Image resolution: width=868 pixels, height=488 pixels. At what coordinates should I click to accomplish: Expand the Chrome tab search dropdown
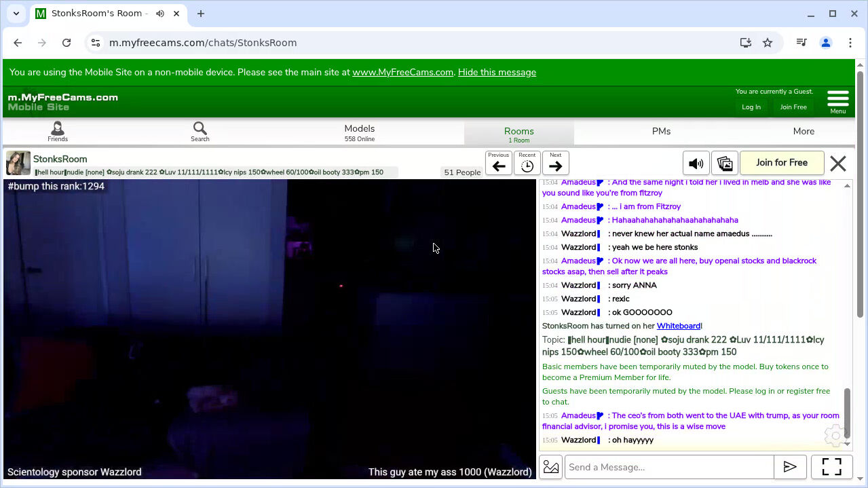[16, 14]
